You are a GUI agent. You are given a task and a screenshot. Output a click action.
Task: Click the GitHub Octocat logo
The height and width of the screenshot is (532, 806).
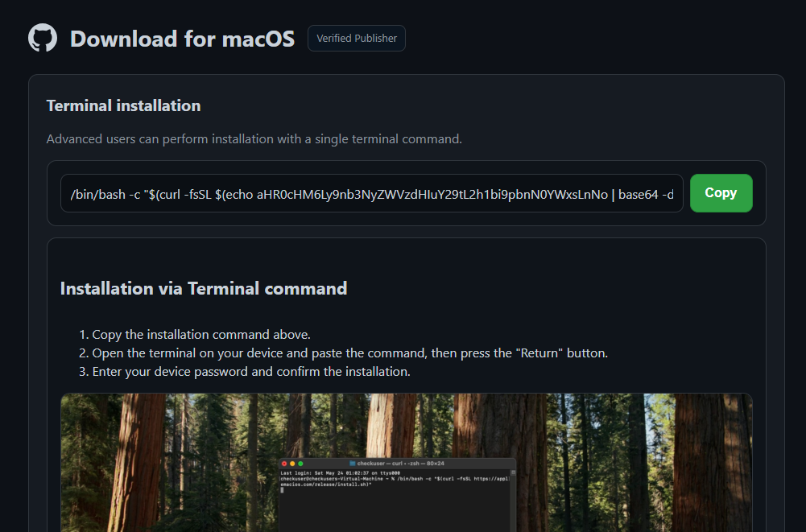[x=43, y=38]
